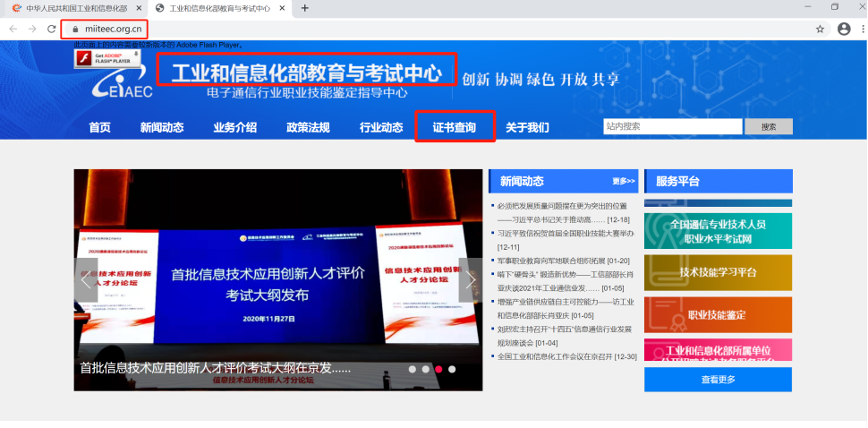Viewport: 868px width, 428px height.
Task: Open the Chrome profile avatar icon
Action: (x=844, y=29)
